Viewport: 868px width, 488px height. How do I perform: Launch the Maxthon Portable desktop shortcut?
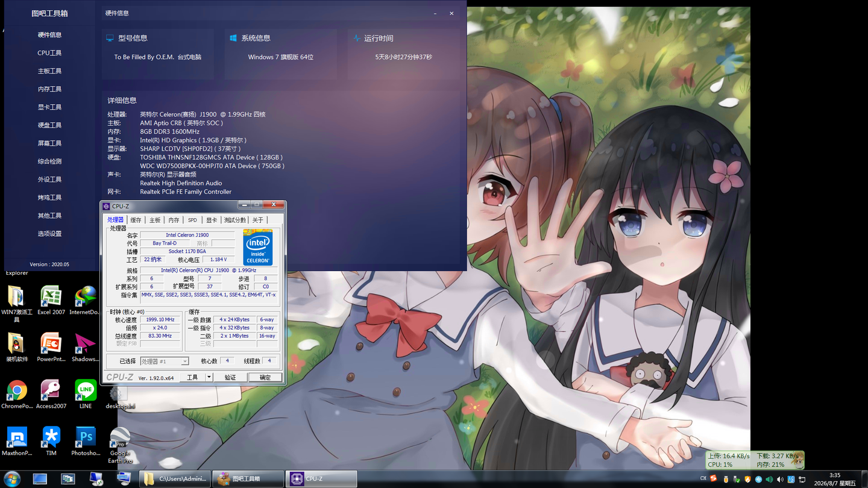coord(17,441)
